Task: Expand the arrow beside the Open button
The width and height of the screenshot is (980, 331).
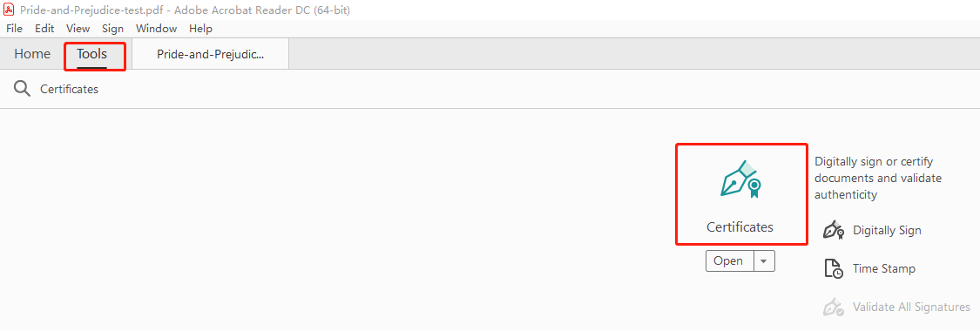Action: 764,261
